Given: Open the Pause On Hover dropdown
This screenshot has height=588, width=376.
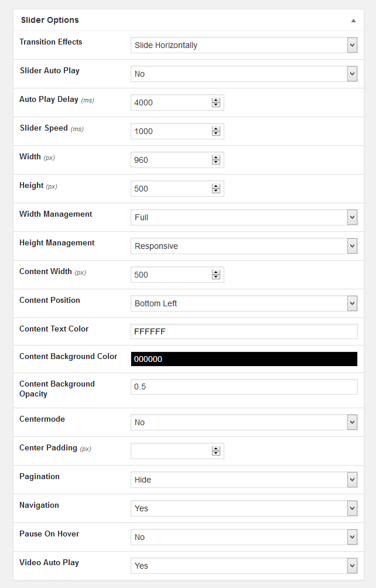Looking at the screenshot, I should click(244, 537).
